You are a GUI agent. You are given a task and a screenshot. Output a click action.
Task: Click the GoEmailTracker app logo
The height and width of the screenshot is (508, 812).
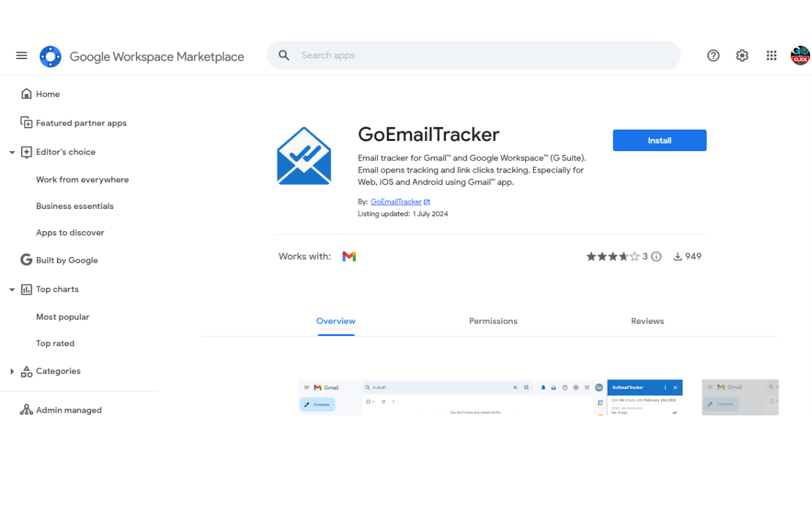(304, 156)
